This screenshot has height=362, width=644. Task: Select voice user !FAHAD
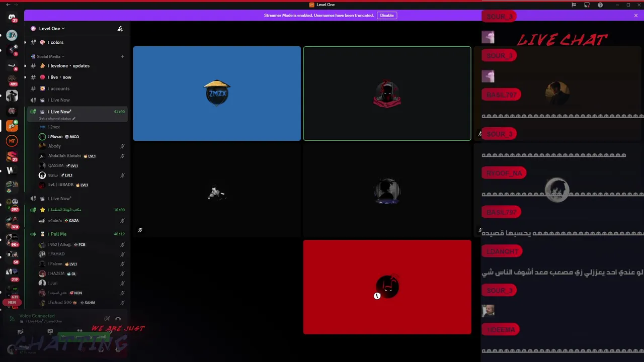click(82, 254)
